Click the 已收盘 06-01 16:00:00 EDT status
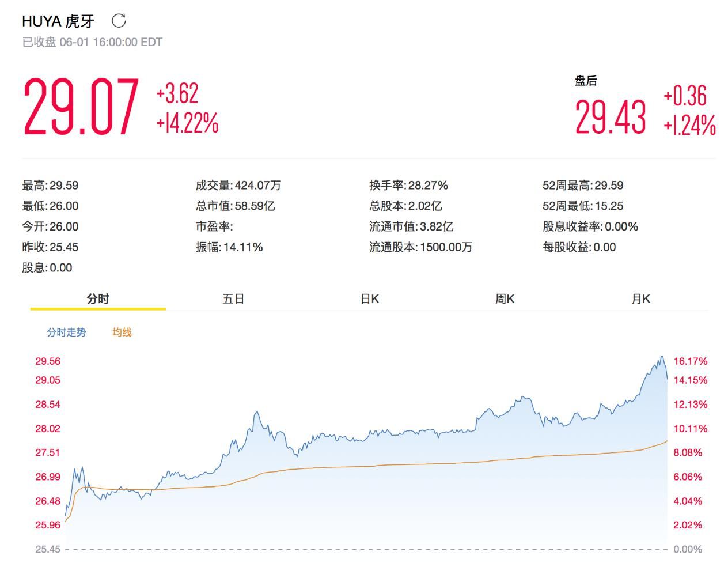 (92, 42)
